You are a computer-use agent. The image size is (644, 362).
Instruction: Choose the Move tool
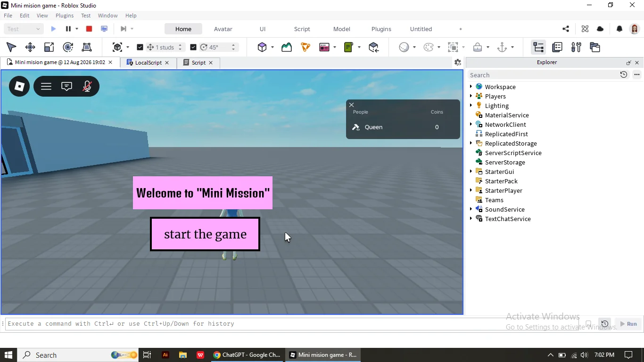pyautogui.click(x=30, y=47)
